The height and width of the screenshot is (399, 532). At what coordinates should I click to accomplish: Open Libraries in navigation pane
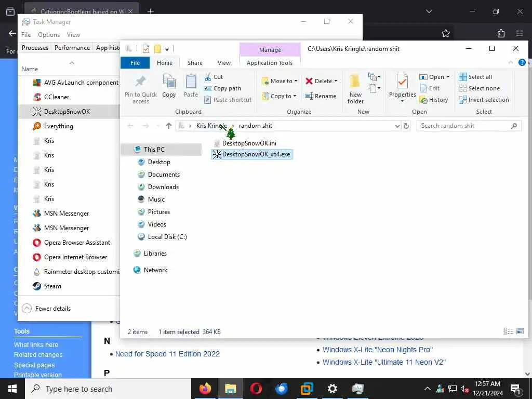155,254
